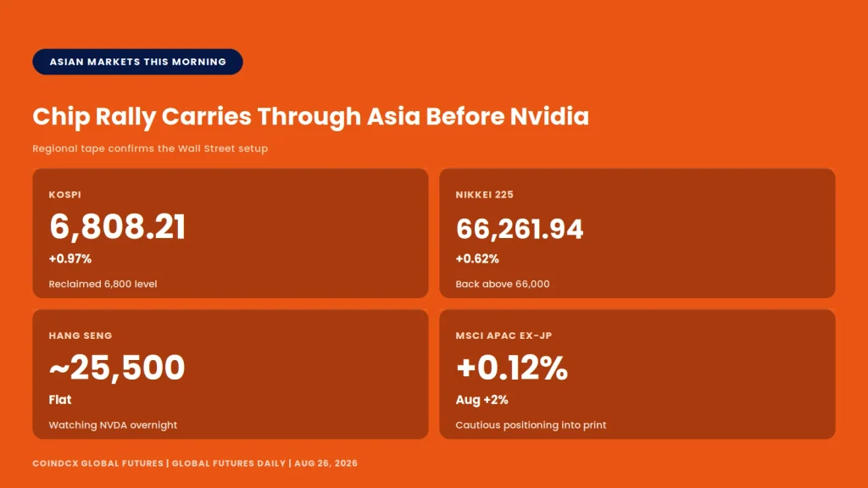Open the Nikkei 225 card
The width and height of the screenshot is (868, 488).
637,233
